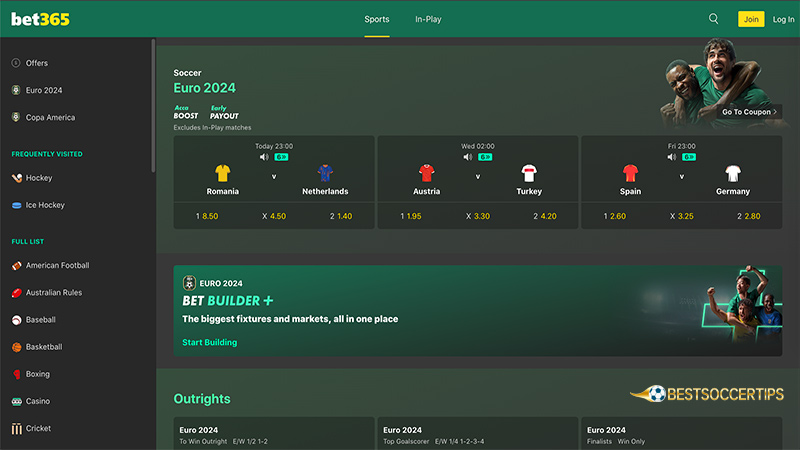
Task: Click live stream badge on Spain v Germany
Action: [x=689, y=157]
